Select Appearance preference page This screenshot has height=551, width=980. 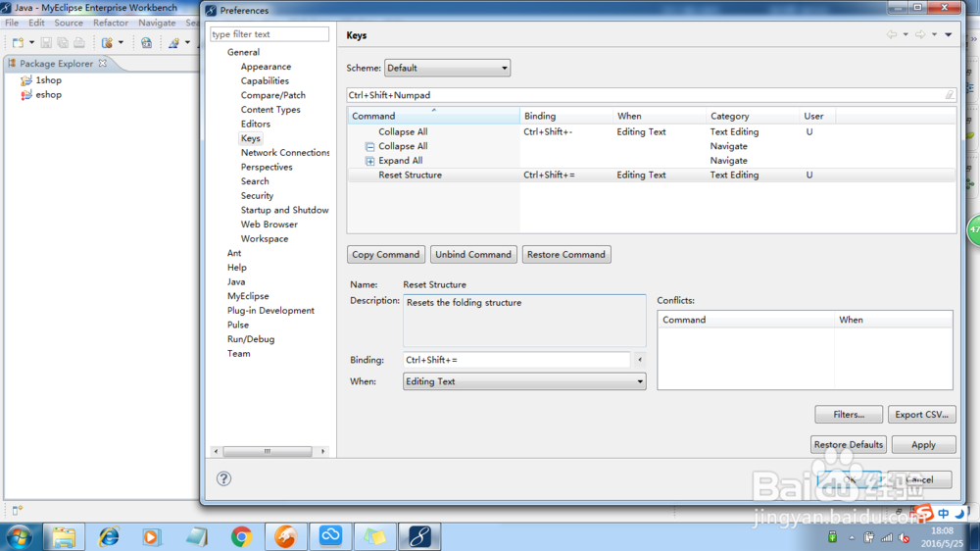coord(266,67)
